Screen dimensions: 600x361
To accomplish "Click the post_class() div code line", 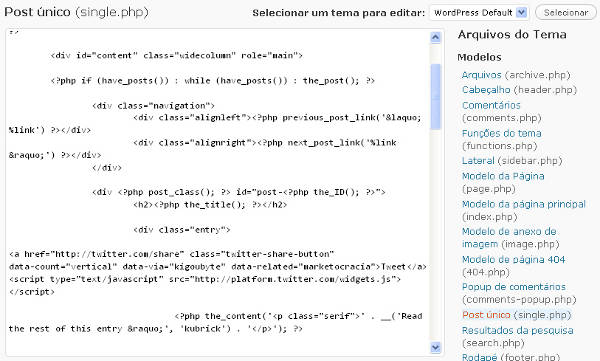I will coord(238,192).
